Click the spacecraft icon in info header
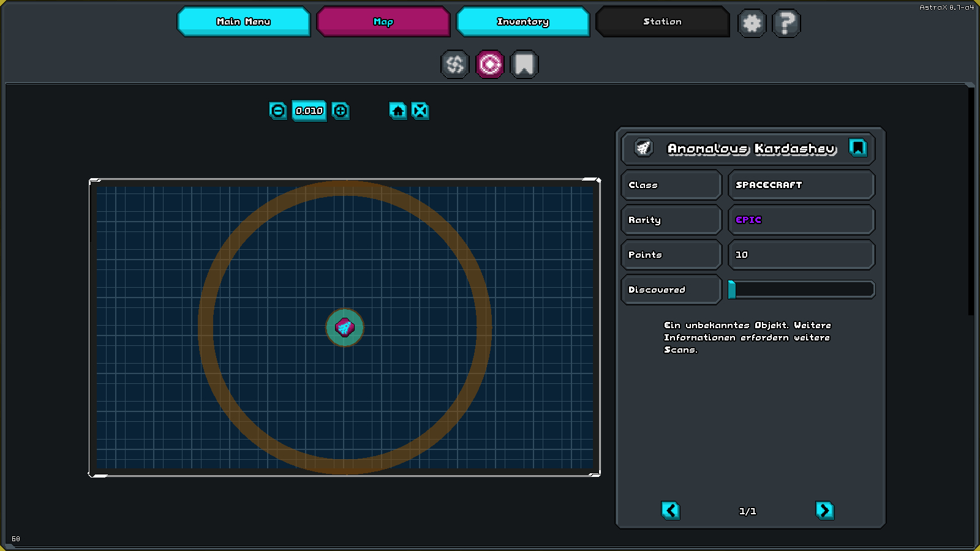This screenshot has height=551, width=980. coord(643,148)
